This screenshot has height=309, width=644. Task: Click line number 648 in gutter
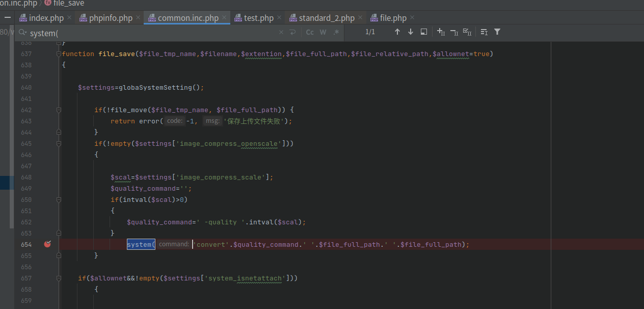click(26, 177)
